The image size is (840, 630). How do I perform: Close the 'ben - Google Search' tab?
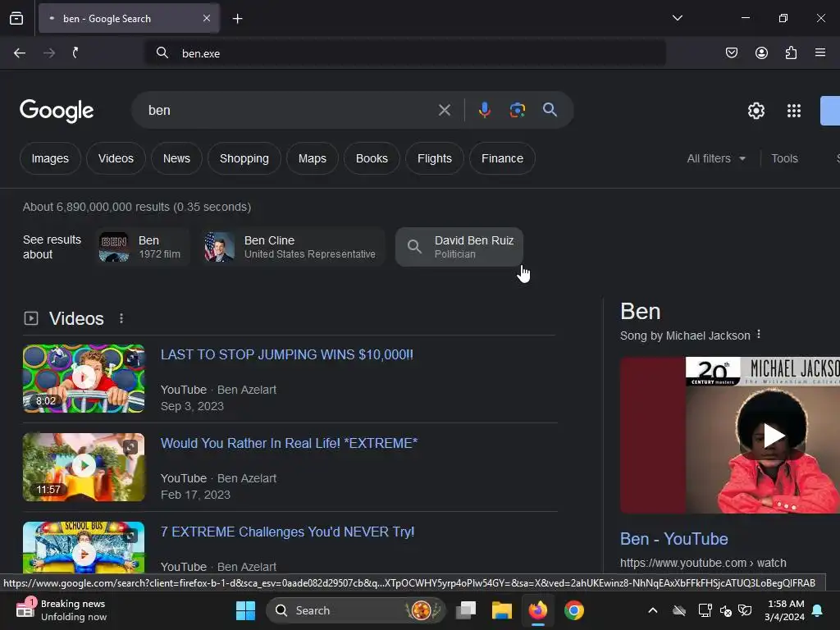click(x=207, y=19)
